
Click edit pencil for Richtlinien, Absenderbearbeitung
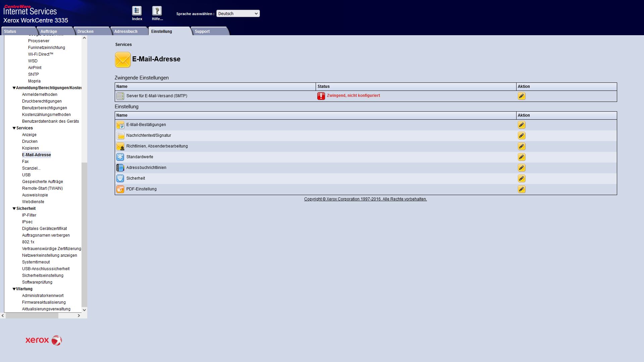tap(521, 146)
